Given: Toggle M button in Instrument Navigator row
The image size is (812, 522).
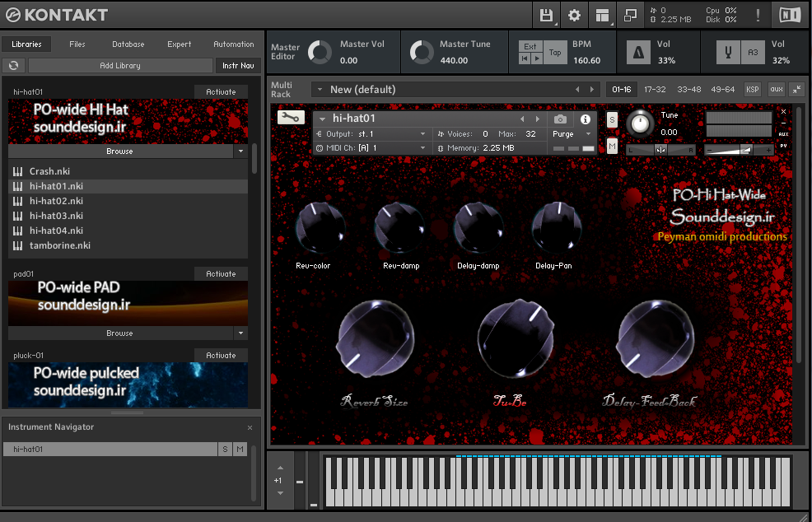Looking at the screenshot, I should tap(240, 449).
